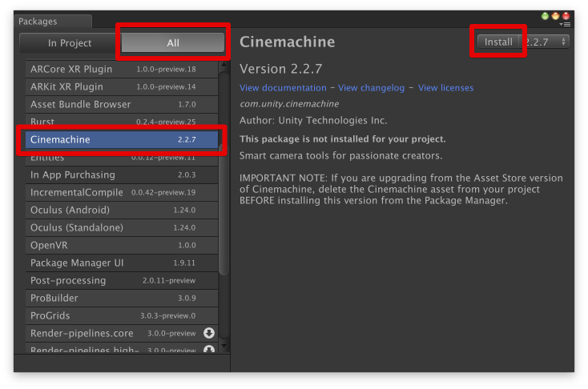The image size is (588, 389).
Task: Select ARCore XR Plugin package
Action: [122, 69]
